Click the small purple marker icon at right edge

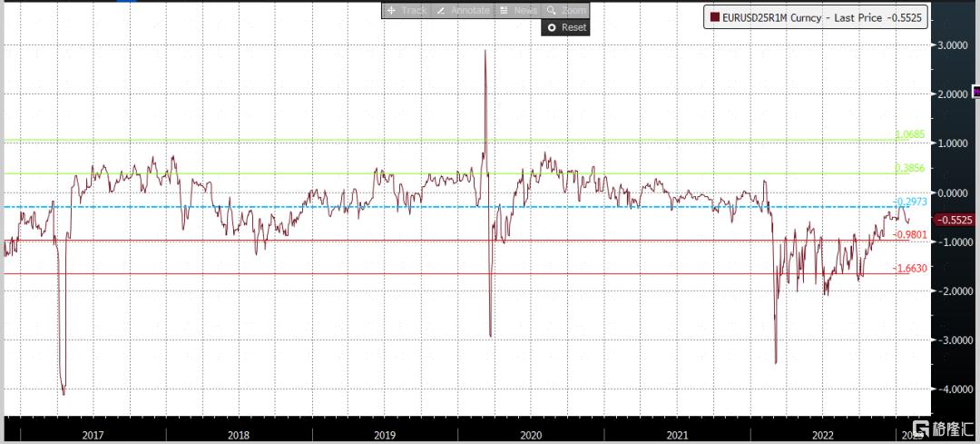point(975,92)
